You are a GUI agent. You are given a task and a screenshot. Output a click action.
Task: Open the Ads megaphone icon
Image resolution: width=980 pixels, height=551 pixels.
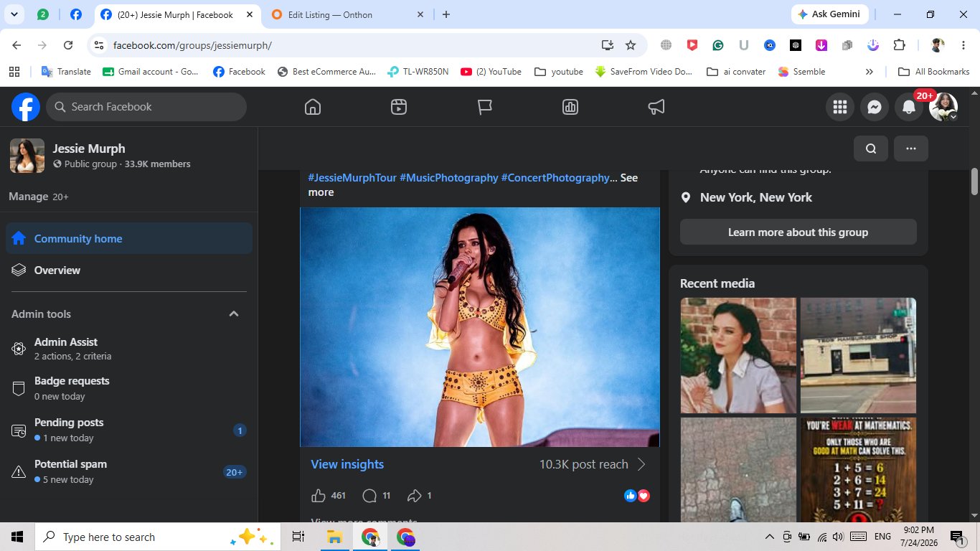[656, 107]
